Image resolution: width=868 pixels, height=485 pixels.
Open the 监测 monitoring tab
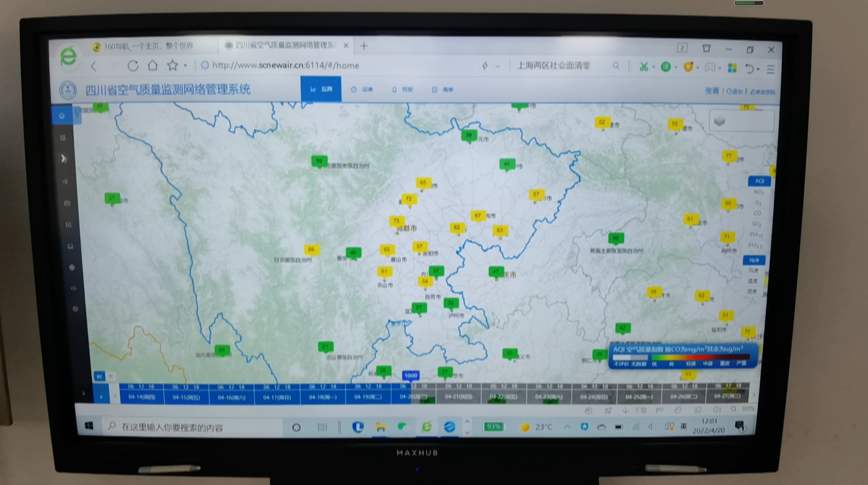321,89
